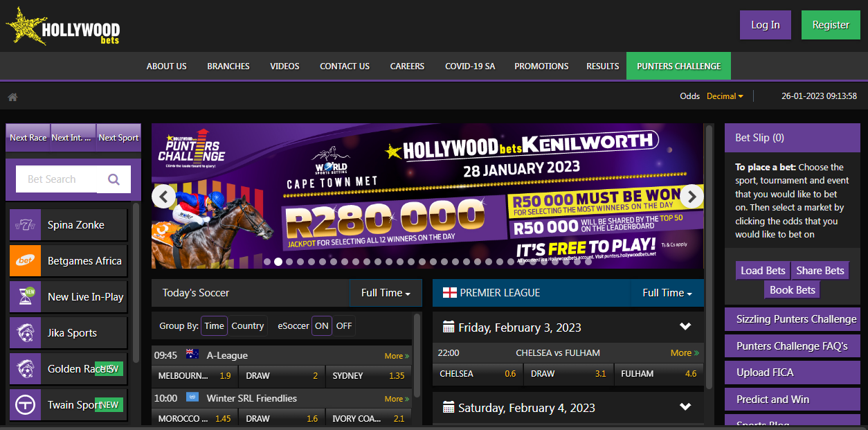Open Today's Soccer Full Time dropdown
The image size is (868, 430).
(x=386, y=293)
